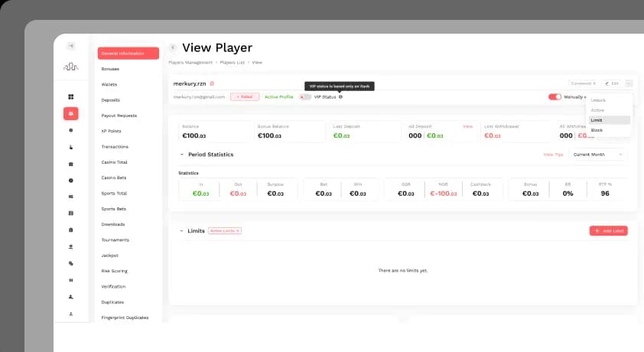Open the dashboard grid icon in sidebar
Image resolution: width=644 pixels, height=352 pixels.
coord(70,97)
